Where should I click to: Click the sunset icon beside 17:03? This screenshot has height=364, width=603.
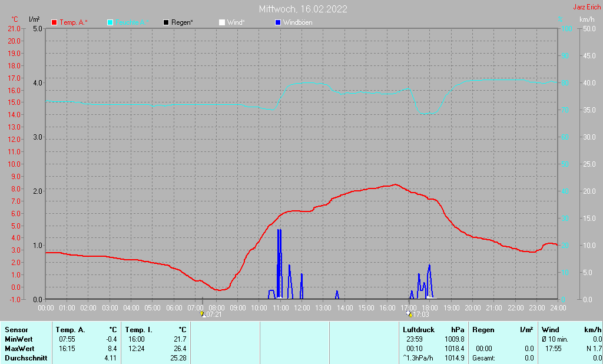pos(409,315)
